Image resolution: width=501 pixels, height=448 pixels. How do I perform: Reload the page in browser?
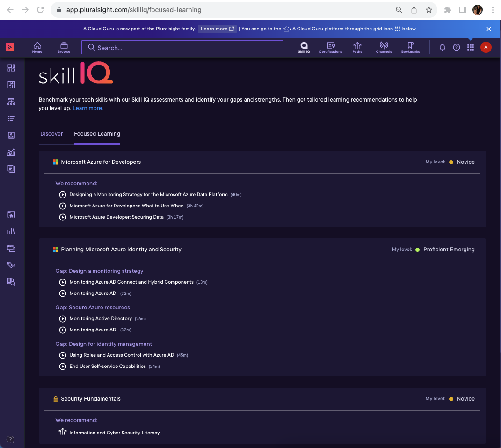[x=40, y=10]
